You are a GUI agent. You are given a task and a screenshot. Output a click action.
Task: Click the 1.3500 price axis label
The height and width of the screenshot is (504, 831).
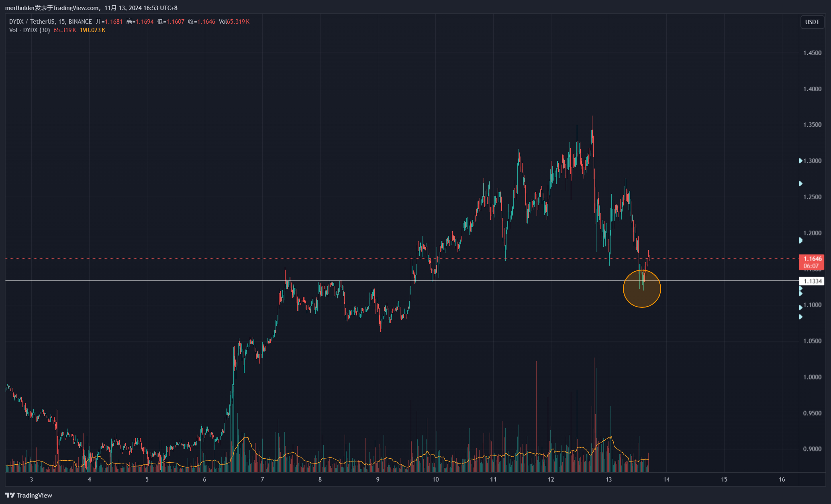(812, 125)
